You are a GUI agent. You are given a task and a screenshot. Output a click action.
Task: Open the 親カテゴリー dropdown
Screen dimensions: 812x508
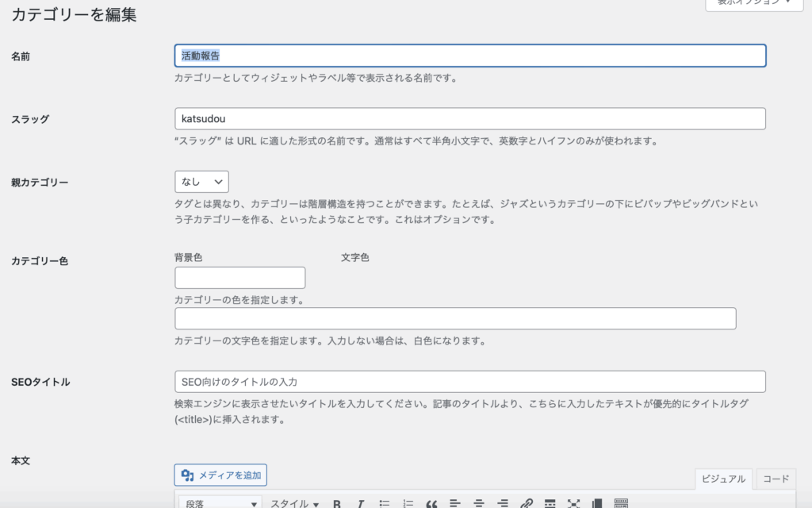202,181
